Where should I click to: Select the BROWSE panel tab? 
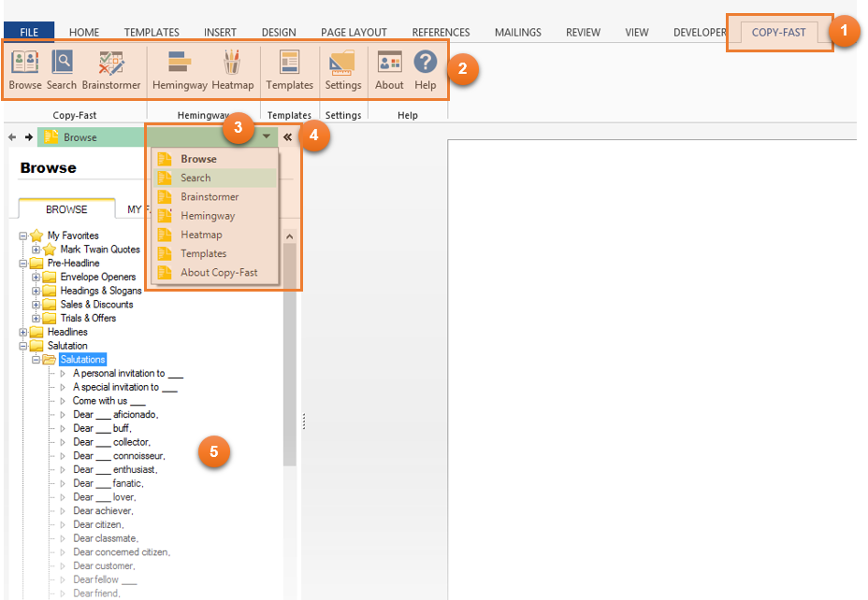click(66, 209)
